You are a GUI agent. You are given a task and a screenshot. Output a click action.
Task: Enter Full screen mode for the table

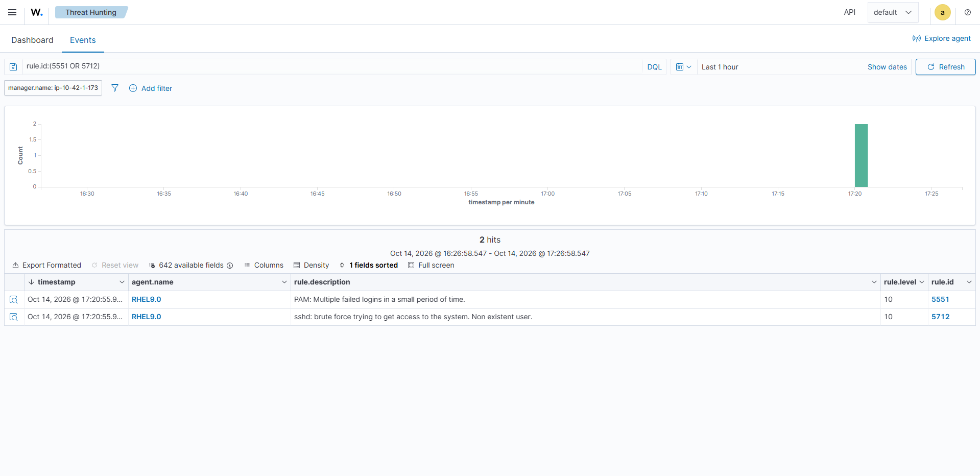431,266
